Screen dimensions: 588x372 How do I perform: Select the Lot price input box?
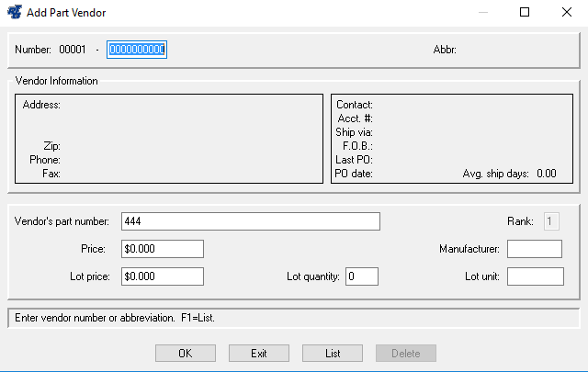click(x=162, y=276)
